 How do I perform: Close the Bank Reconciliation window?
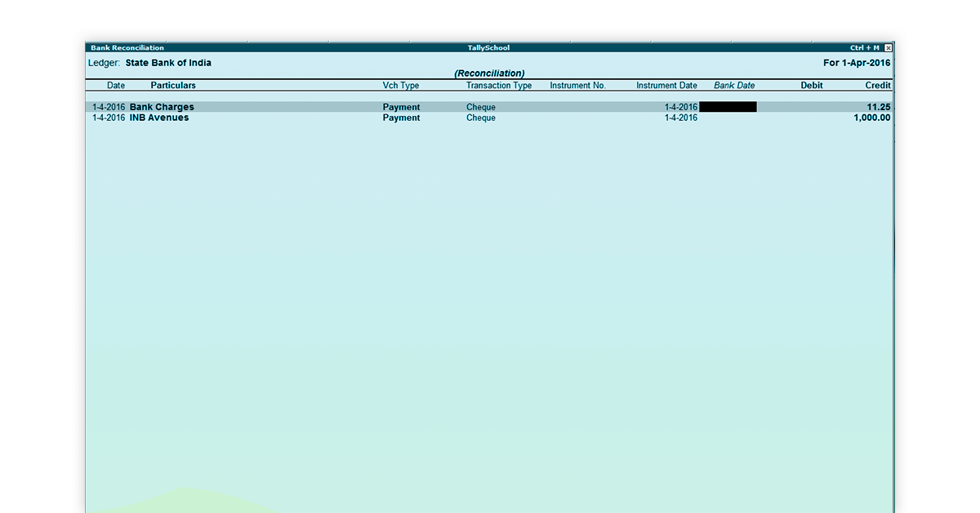pyautogui.click(x=889, y=48)
